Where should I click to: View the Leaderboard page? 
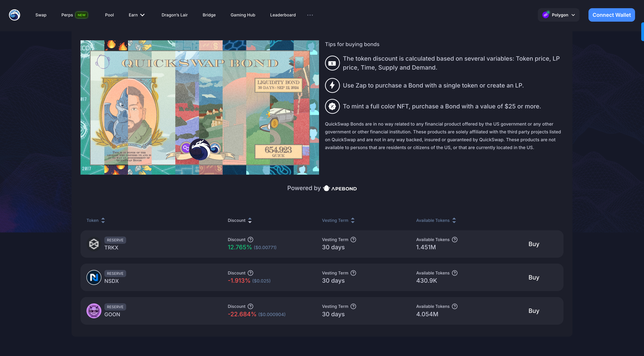pos(283,15)
